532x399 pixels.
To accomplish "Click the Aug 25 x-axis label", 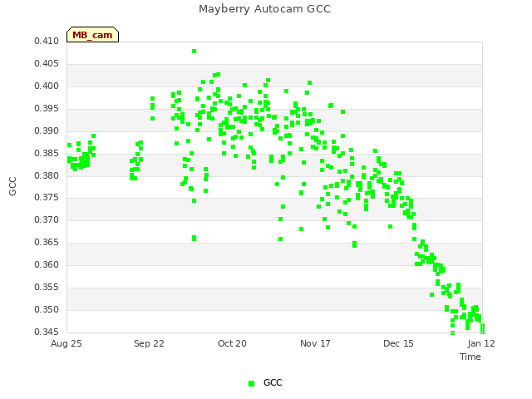I will [66, 343].
